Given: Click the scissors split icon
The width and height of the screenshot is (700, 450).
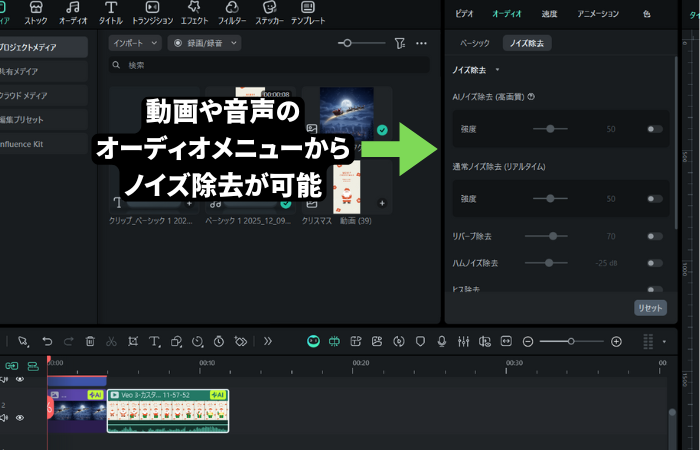Looking at the screenshot, I should [x=111, y=342].
